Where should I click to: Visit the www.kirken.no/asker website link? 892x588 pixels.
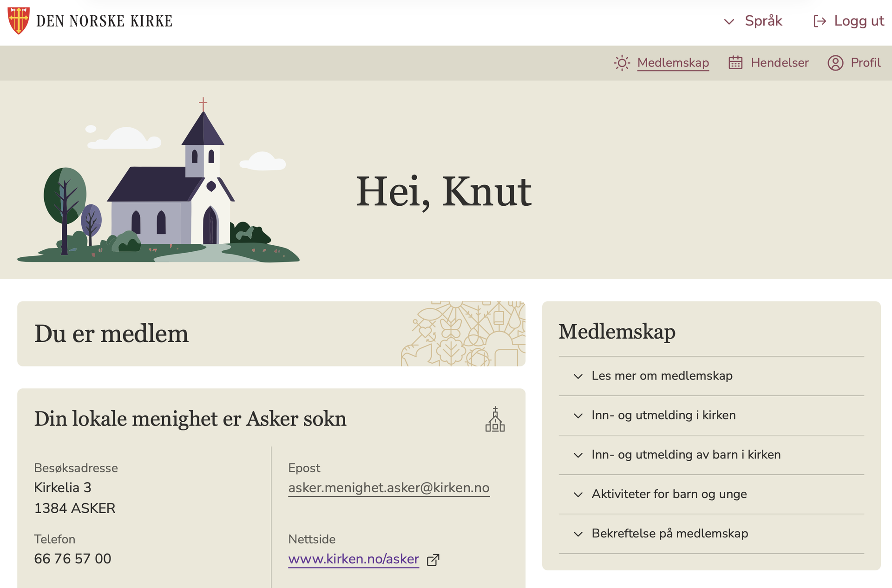[x=353, y=559]
